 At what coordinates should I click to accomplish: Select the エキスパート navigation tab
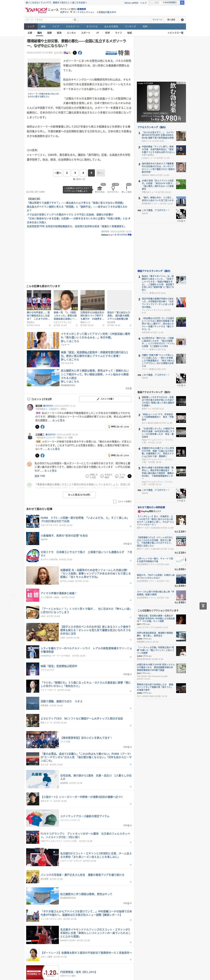click(x=72, y=27)
